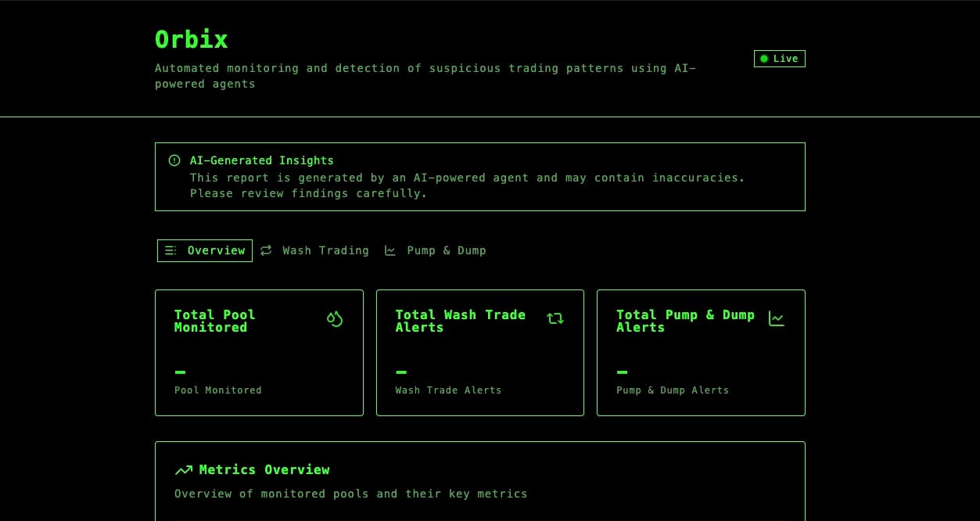Click the line chart icon on Pump & Dump card
This screenshot has height=521, width=980.
point(776,318)
